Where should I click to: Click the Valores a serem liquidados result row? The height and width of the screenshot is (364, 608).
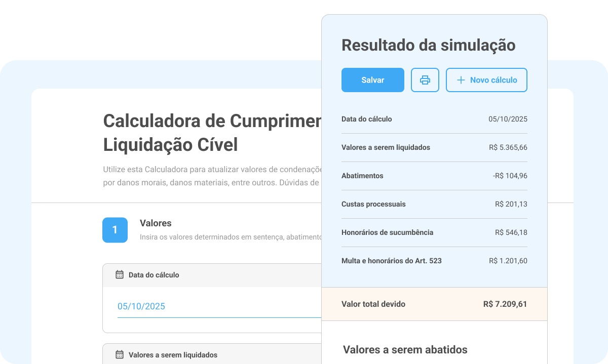click(x=434, y=147)
